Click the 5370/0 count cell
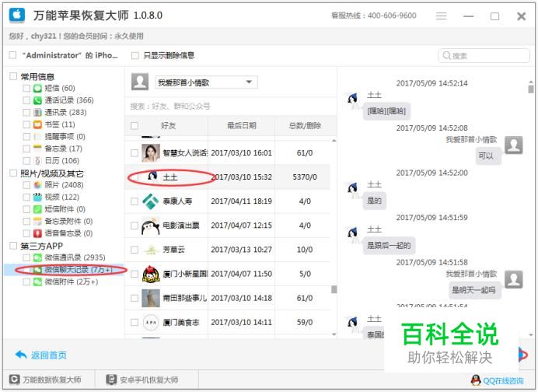The height and width of the screenshot is (392, 538). click(305, 177)
